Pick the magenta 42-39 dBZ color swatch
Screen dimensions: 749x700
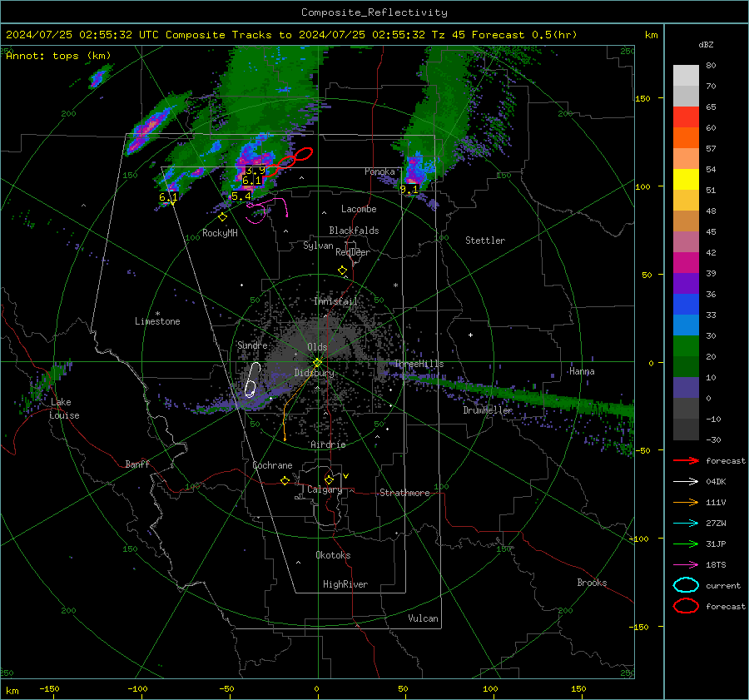click(686, 263)
